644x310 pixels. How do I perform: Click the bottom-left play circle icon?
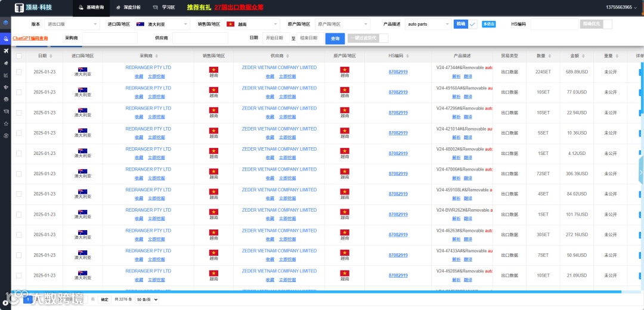point(5,303)
